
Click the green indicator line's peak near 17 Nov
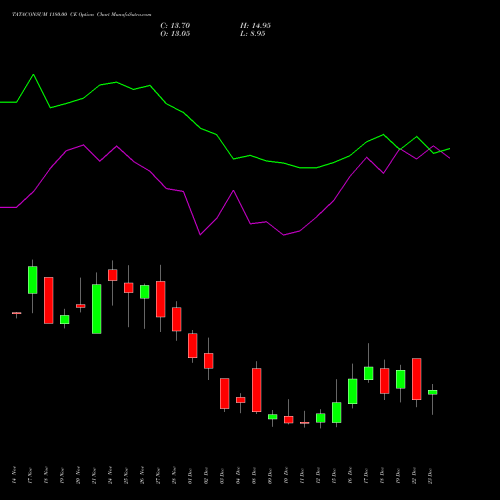[33, 75]
